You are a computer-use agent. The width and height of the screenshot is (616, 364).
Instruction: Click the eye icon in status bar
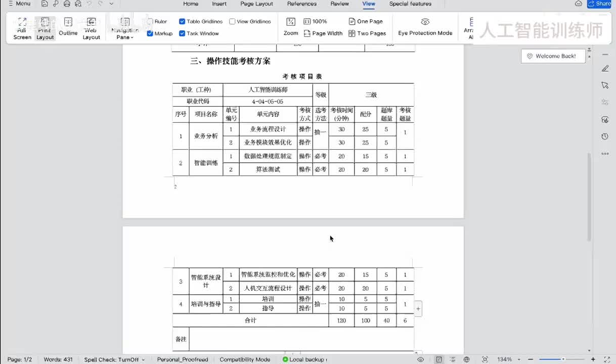(421, 359)
